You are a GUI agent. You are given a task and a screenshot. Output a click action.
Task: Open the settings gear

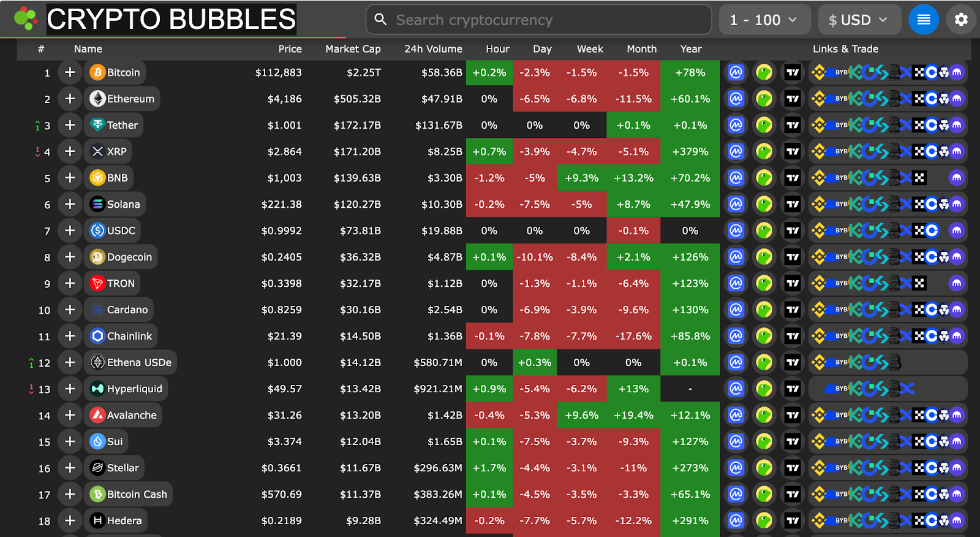point(961,19)
